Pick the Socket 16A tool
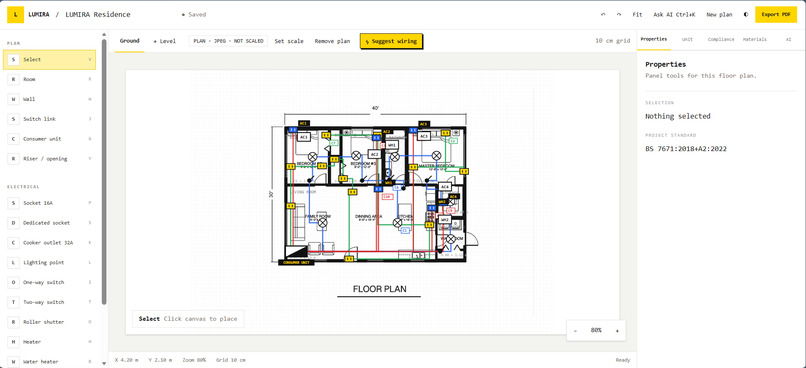The image size is (806, 368). pos(49,203)
